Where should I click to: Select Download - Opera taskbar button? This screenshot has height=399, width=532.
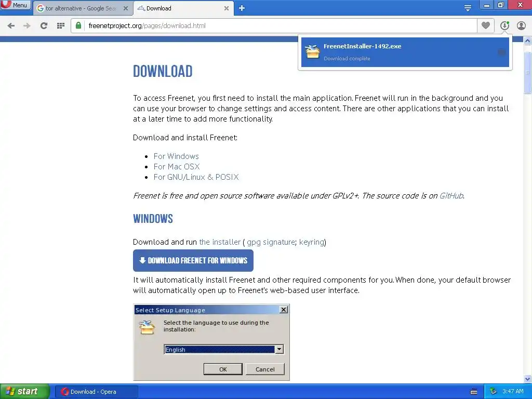click(96, 392)
